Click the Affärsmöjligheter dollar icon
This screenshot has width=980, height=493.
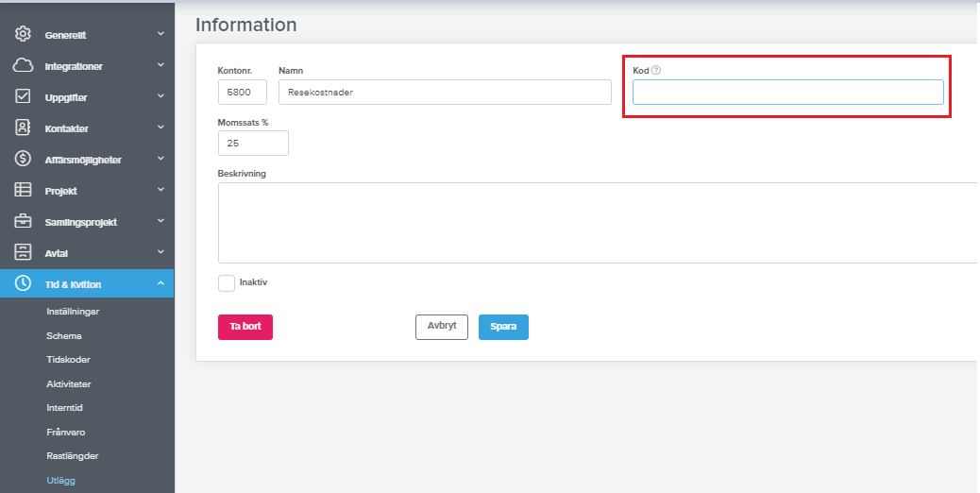[x=24, y=160]
